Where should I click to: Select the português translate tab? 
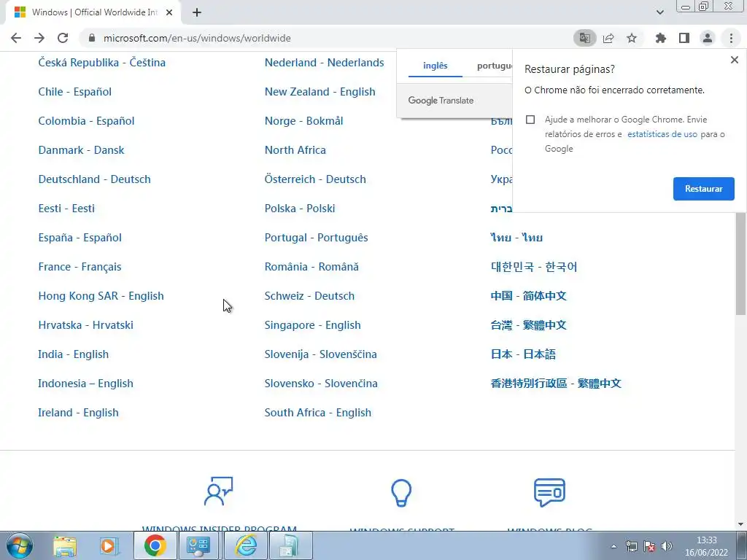point(495,66)
